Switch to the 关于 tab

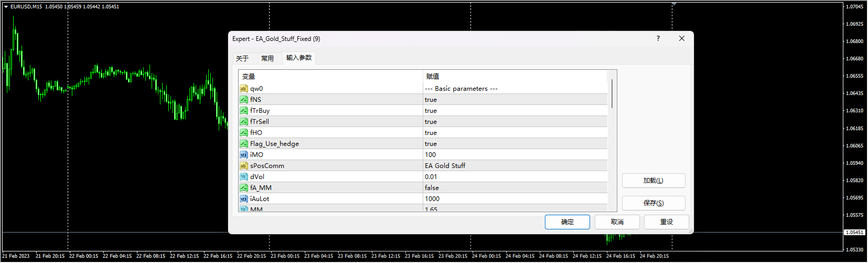242,58
